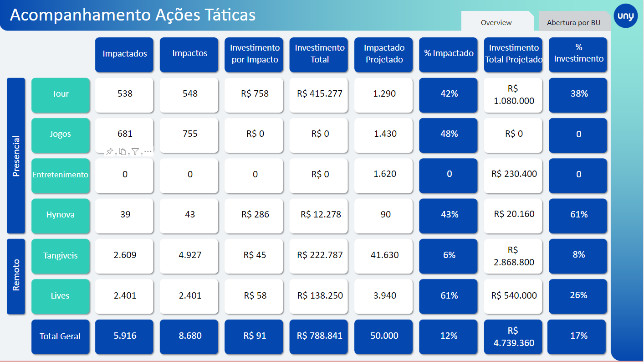
Task: Select the Lives row label
Action: coord(61,296)
